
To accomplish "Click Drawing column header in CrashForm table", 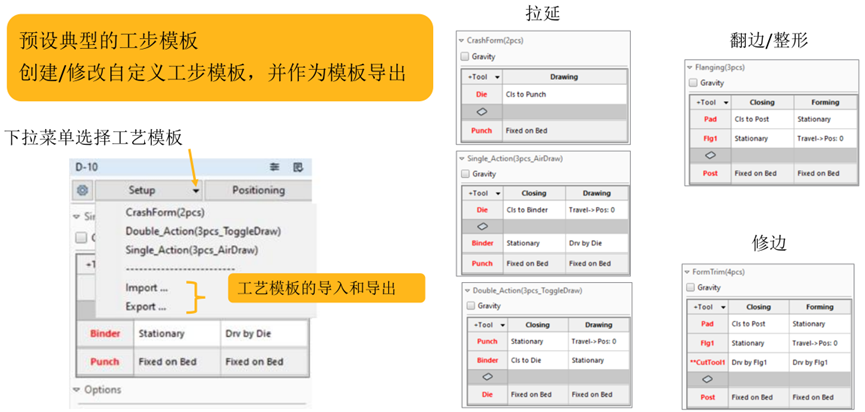I will [564, 77].
